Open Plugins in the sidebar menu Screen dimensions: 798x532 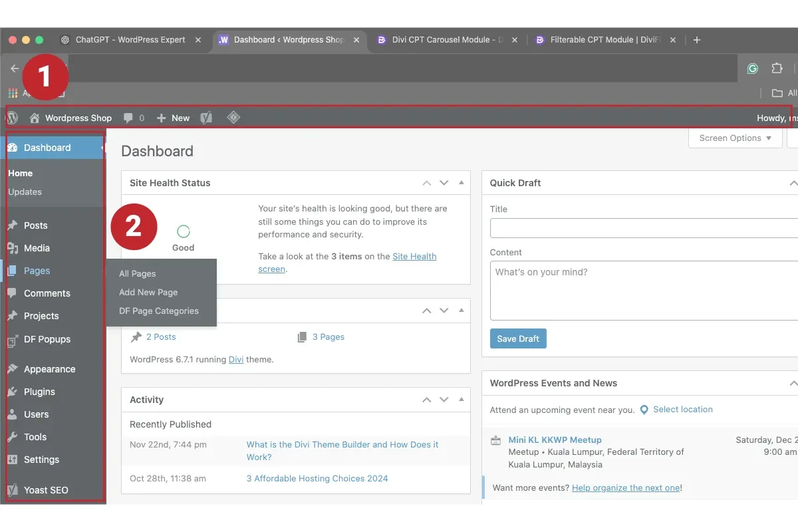point(39,392)
